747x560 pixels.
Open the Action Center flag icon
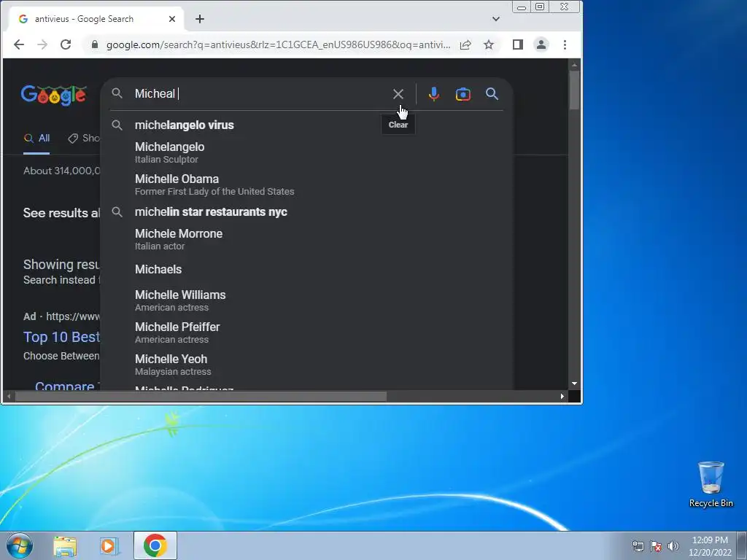(656, 546)
